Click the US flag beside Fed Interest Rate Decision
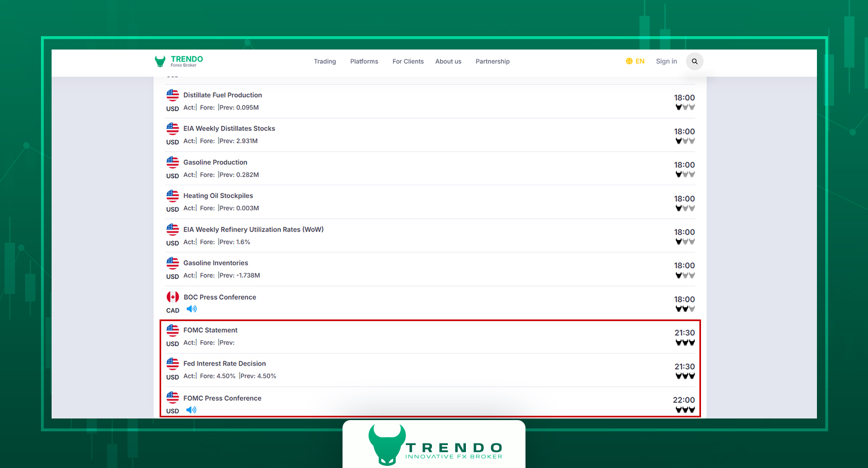The image size is (868, 468). (x=172, y=364)
